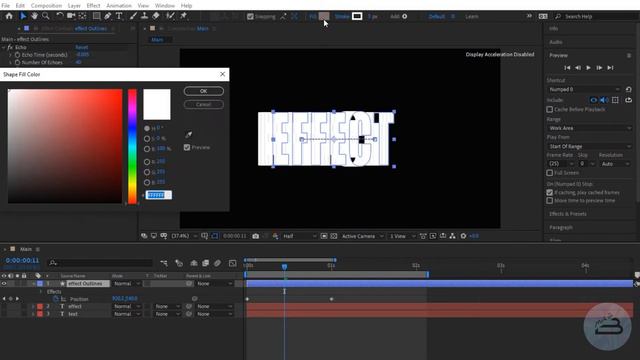Viewport: 640px width, 360px height.
Task: Click the rainbow hue slider strip
Action: [x=132, y=146]
